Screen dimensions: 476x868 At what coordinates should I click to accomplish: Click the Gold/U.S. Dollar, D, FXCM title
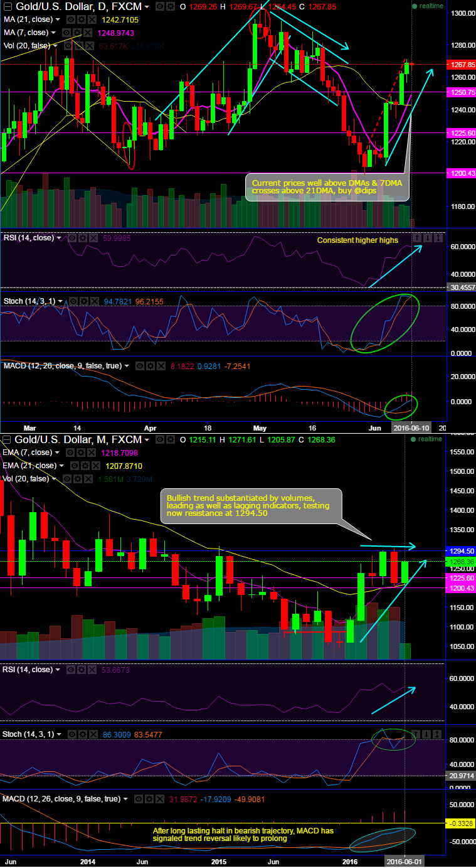tap(78, 6)
